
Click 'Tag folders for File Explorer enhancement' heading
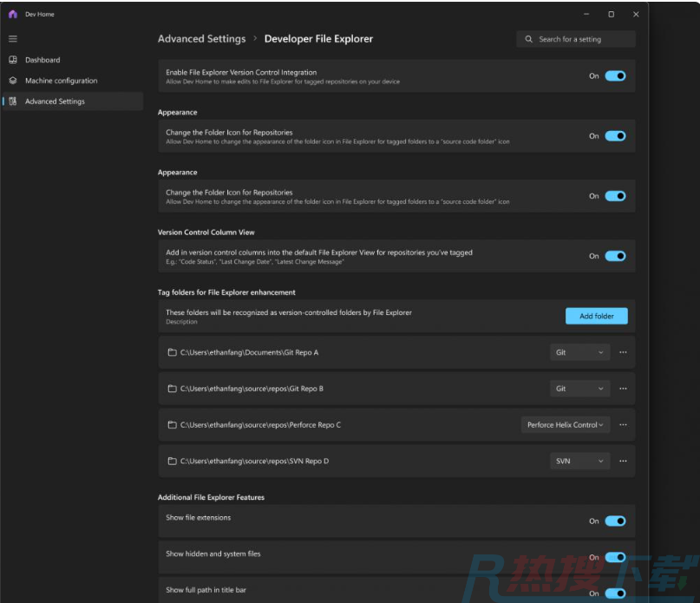point(226,292)
